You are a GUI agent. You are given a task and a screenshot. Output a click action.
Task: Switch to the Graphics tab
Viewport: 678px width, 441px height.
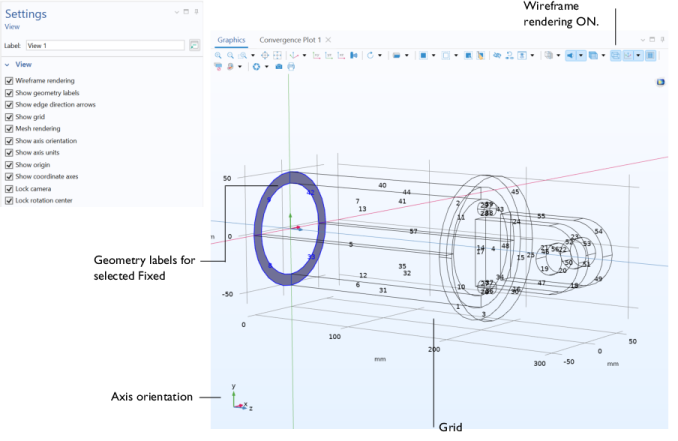[231, 40]
